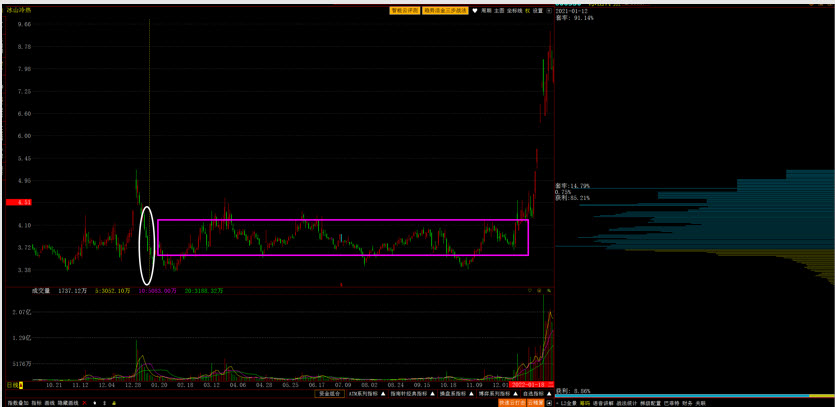Viewport: 835px width, 407px height.
Task: Click the red 4.11 price marker on axis
Action: click(19, 202)
